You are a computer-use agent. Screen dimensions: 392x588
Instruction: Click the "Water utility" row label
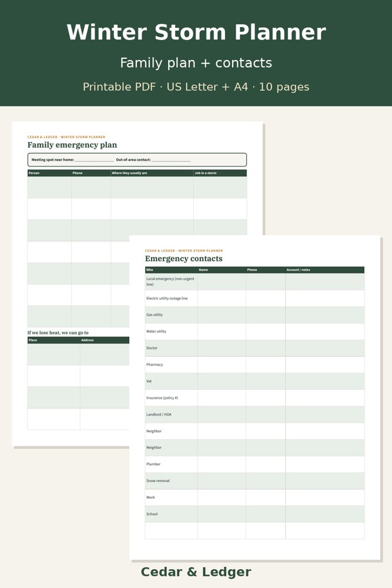(156, 332)
